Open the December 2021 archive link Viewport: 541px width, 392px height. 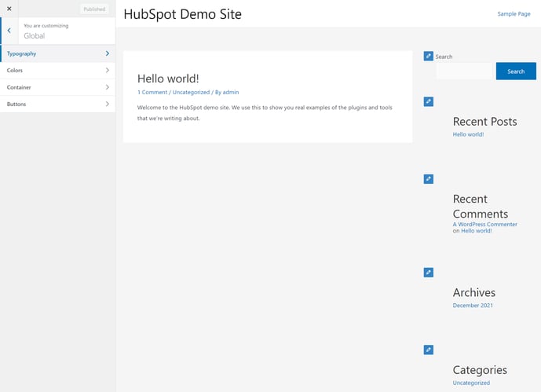point(473,306)
